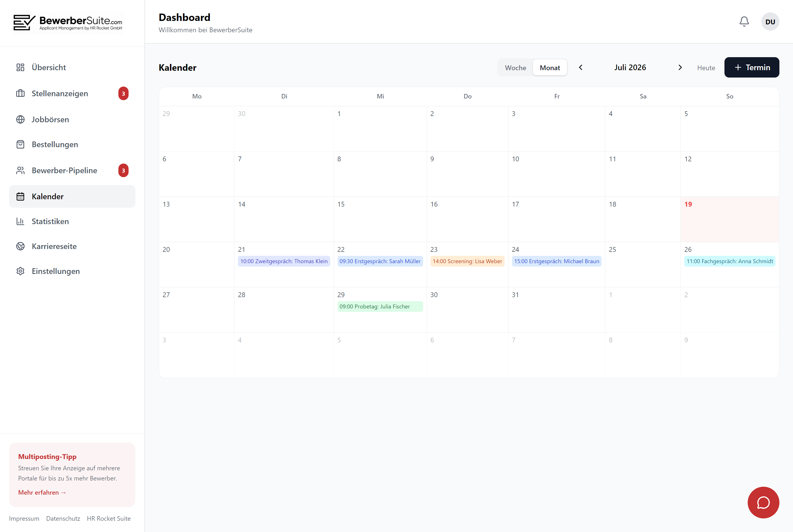Open Statistiken in the sidebar

72,221
